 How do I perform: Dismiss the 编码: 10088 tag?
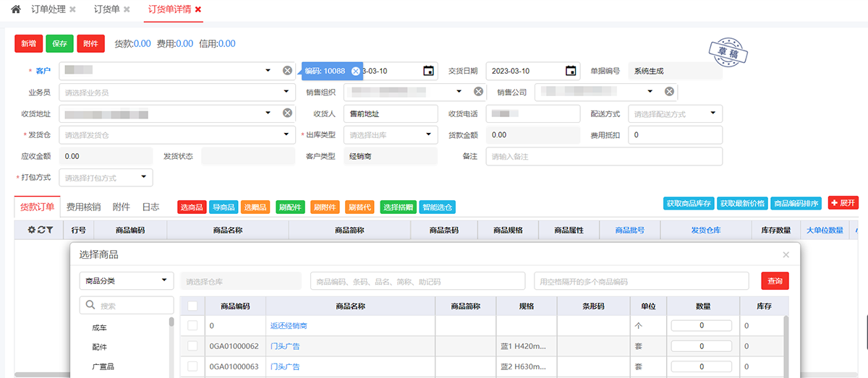[355, 71]
